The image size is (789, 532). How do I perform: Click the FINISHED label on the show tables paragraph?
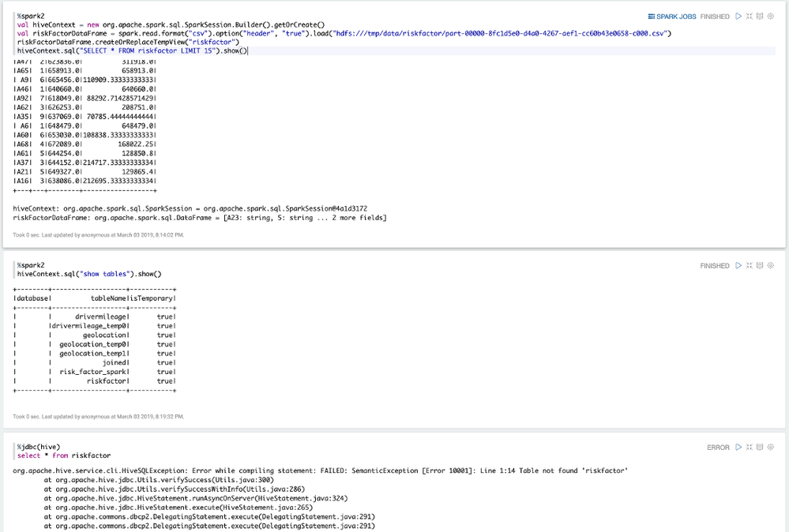715,266
